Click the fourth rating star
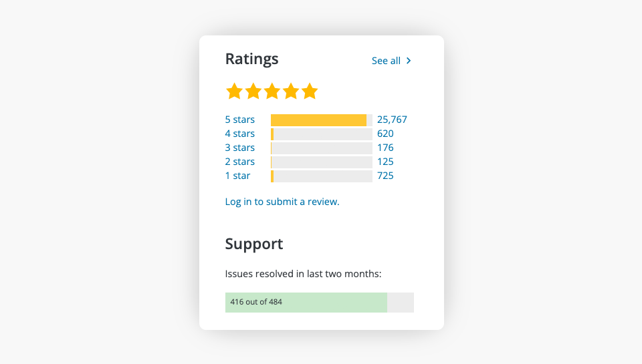 [x=290, y=92]
